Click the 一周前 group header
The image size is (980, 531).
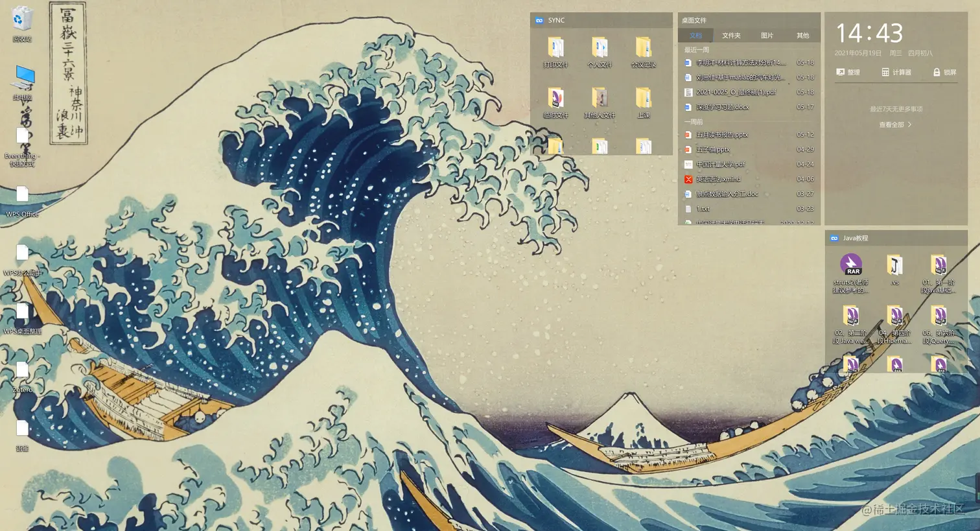click(694, 122)
